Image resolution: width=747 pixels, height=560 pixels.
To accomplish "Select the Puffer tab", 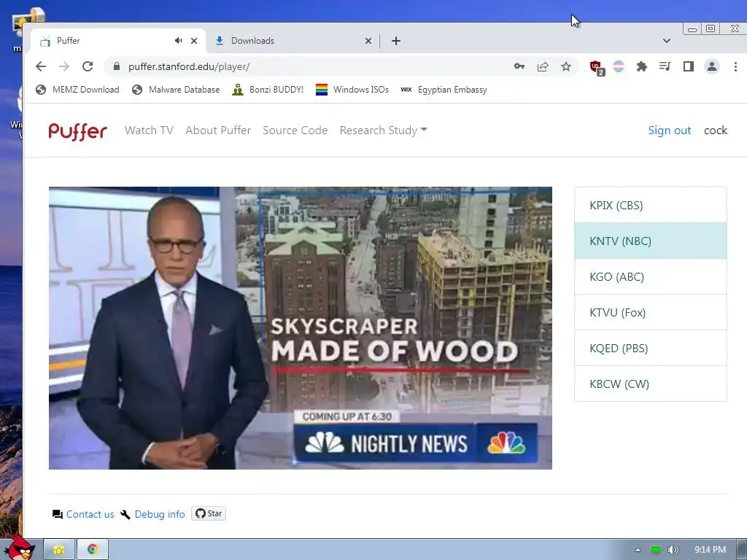I will pos(117,41).
